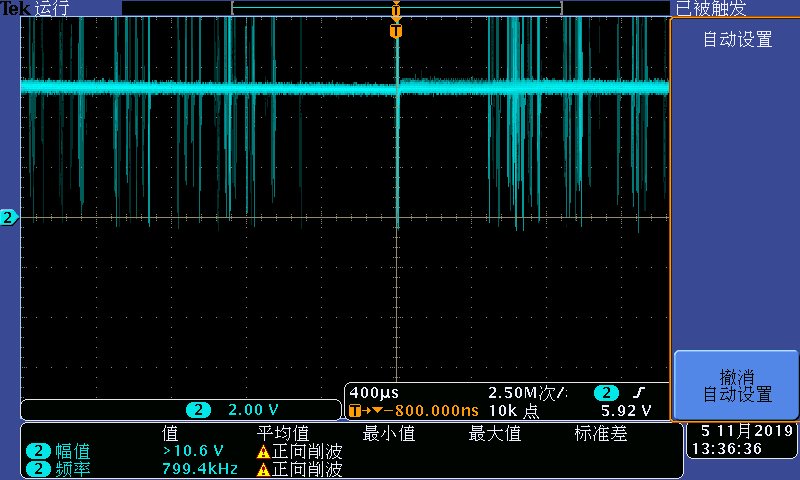Click the warning triangle in the frequency row
This screenshot has width=800, height=480.
[x=263, y=469]
